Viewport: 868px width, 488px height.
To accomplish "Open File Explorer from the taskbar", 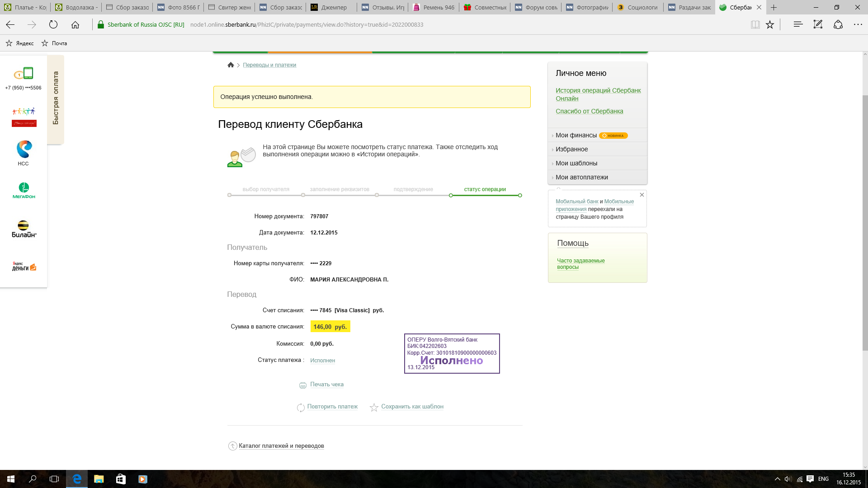I will click(x=99, y=479).
